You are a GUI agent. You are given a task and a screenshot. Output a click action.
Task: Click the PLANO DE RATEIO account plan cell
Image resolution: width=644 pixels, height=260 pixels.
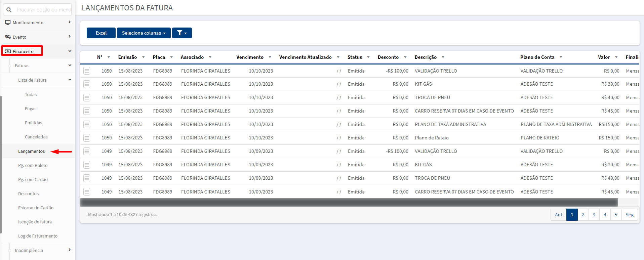540,138
